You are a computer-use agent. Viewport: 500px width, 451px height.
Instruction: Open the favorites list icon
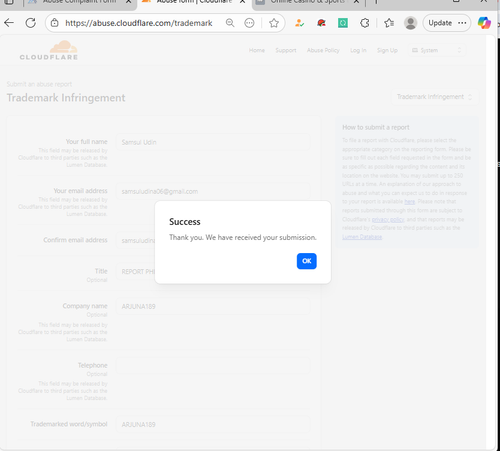[x=389, y=23]
